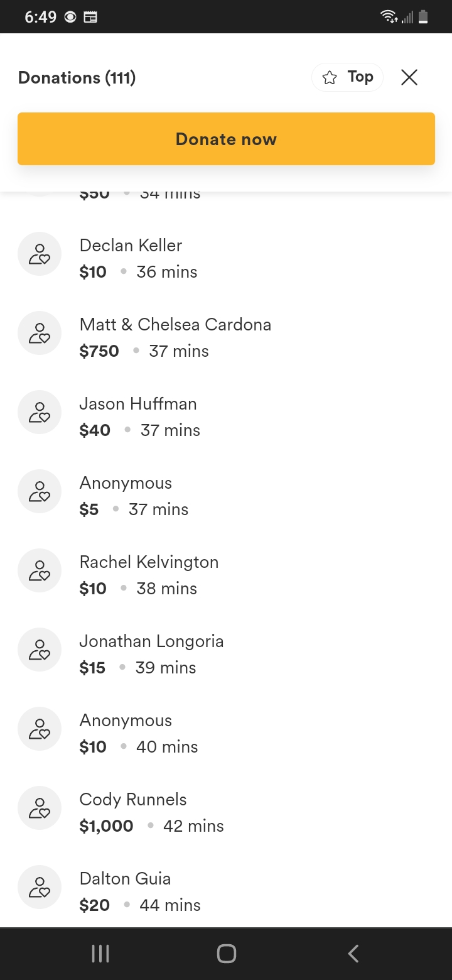The image size is (452, 980).
Task: Tap the donor icon beside Cody Runnels
Action: 40,808
